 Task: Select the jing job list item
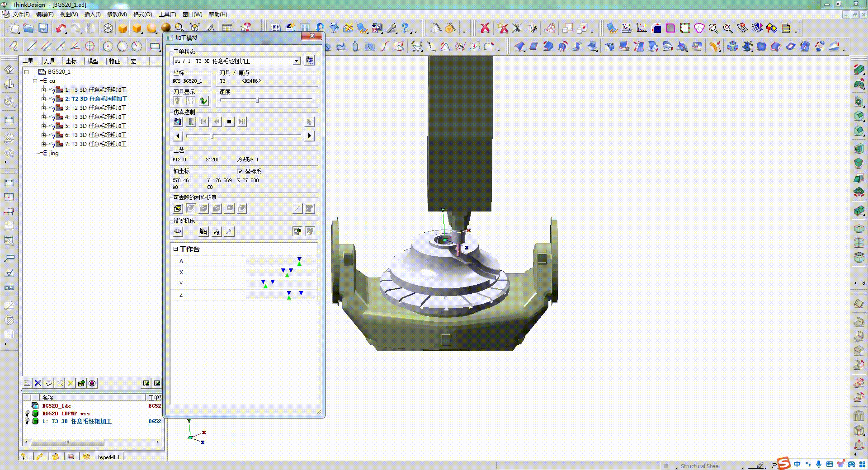(x=54, y=153)
